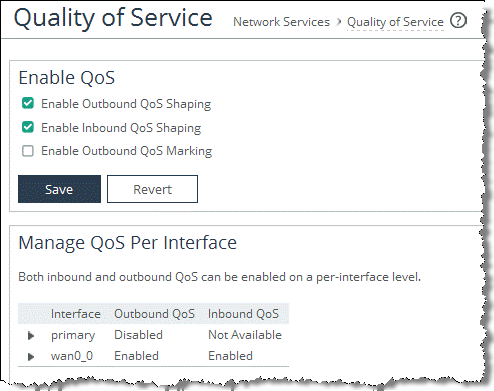Click the Enable Outbound QoS Marking label
This screenshot has height=391, width=494.
point(127,151)
